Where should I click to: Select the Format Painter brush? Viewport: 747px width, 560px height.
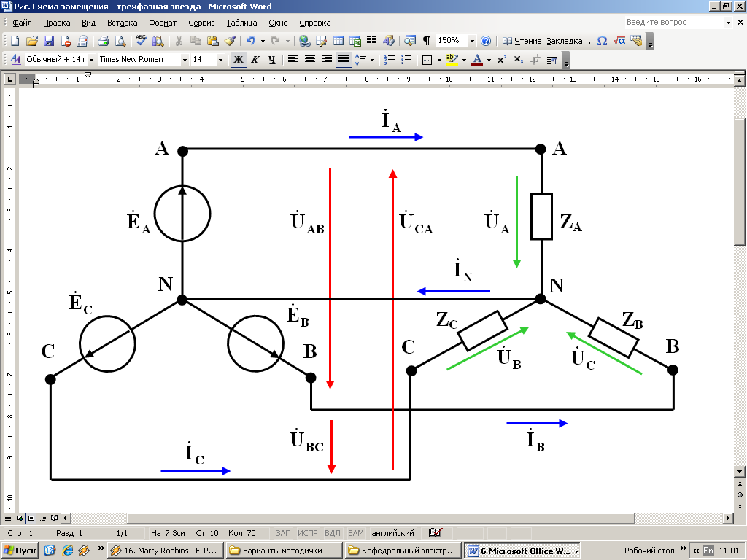coord(230,41)
